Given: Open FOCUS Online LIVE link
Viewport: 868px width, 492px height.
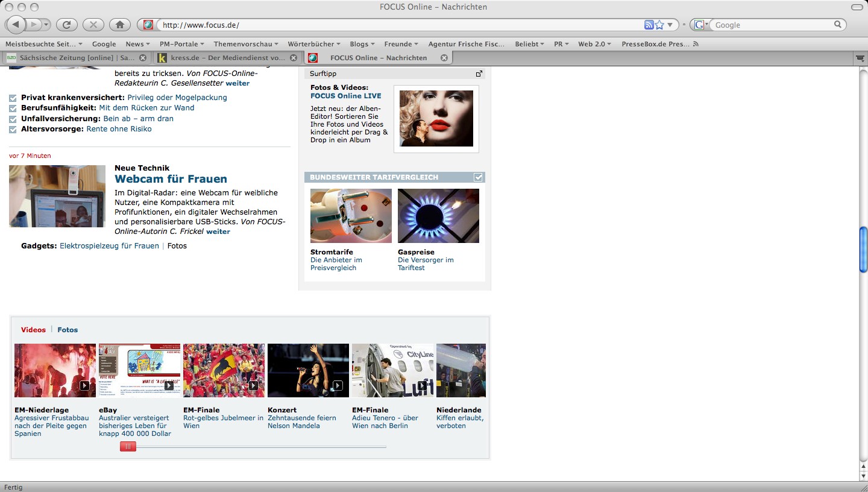Looking at the screenshot, I should pyautogui.click(x=346, y=96).
